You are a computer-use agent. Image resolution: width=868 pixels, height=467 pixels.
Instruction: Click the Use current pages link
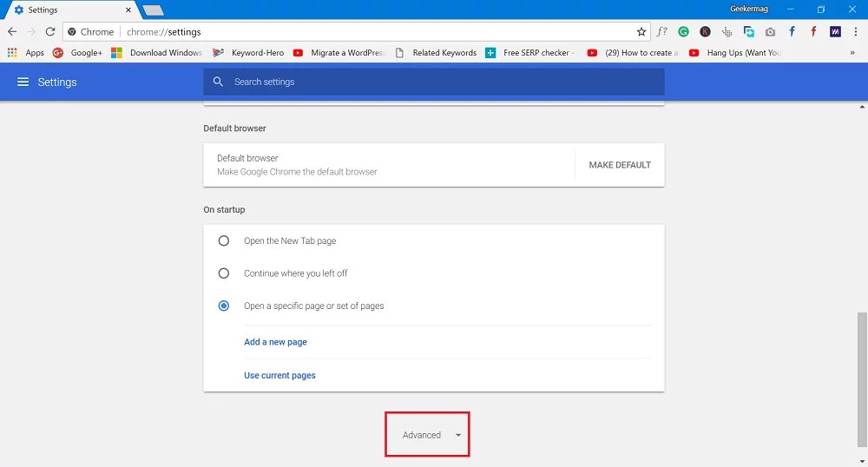point(279,375)
